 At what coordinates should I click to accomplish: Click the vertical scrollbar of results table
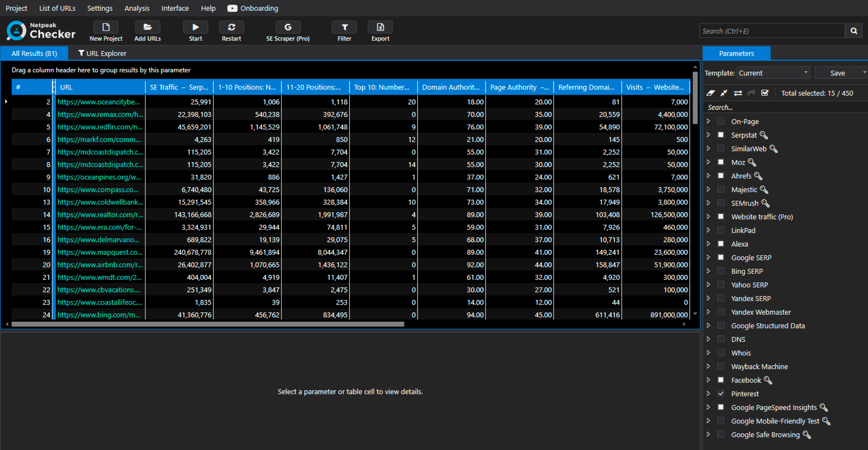click(695, 98)
